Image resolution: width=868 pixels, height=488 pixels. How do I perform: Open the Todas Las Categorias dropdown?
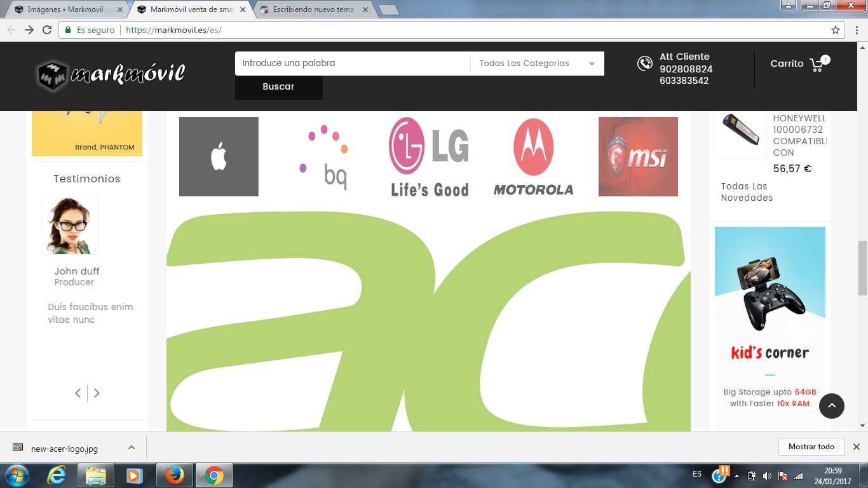(537, 64)
